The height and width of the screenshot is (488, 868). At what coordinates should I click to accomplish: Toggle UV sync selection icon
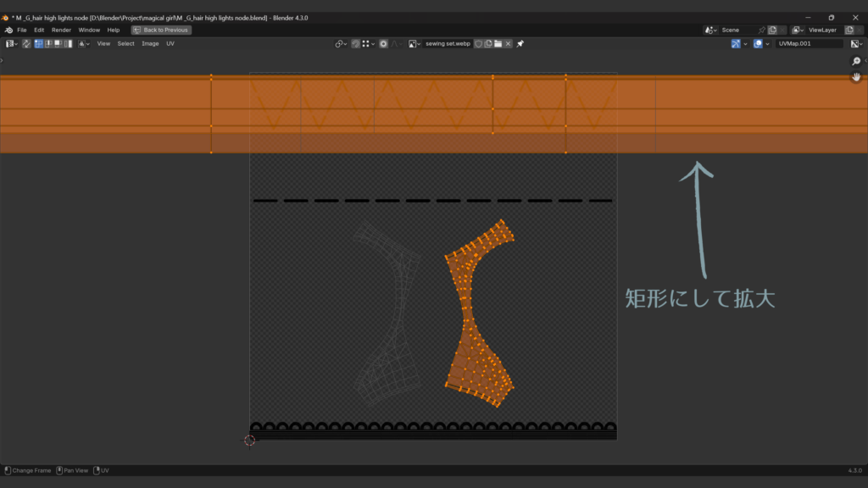pyautogui.click(x=26, y=43)
